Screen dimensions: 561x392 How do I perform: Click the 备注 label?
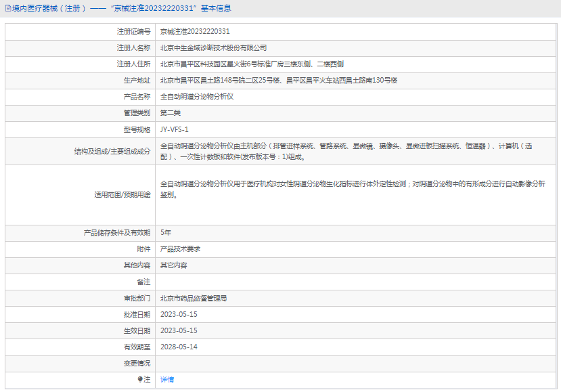coord(144,282)
